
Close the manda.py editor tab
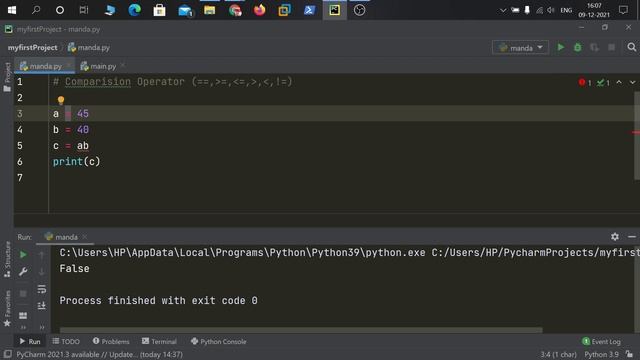click(69, 65)
